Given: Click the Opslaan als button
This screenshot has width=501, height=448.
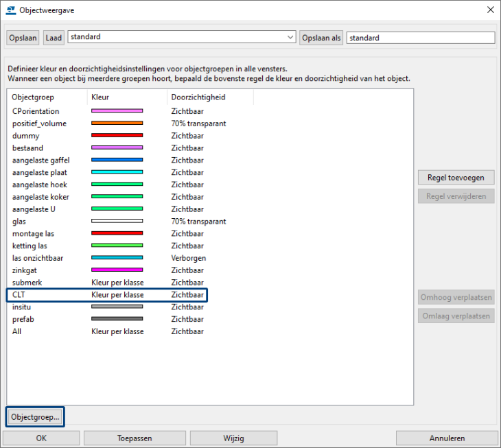Looking at the screenshot, I should pyautogui.click(x=321, y=38).
